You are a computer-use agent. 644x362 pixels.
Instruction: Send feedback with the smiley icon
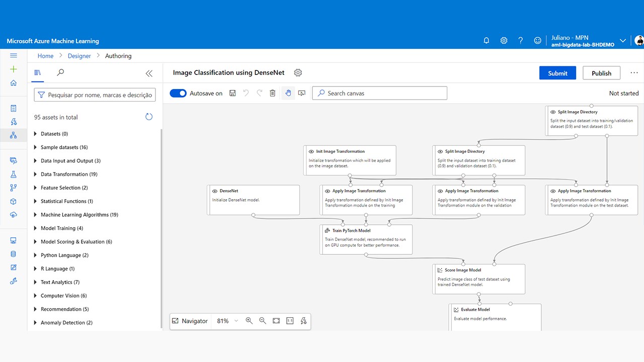538,41
